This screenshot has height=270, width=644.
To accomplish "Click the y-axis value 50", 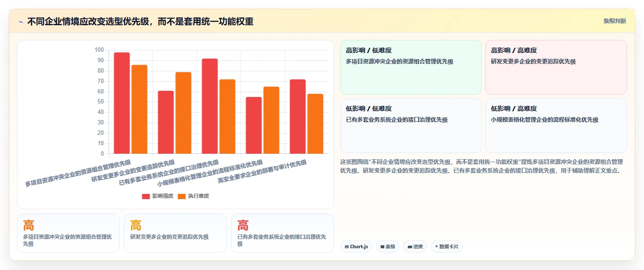I will pyautogui.click(x=101, y=102).
